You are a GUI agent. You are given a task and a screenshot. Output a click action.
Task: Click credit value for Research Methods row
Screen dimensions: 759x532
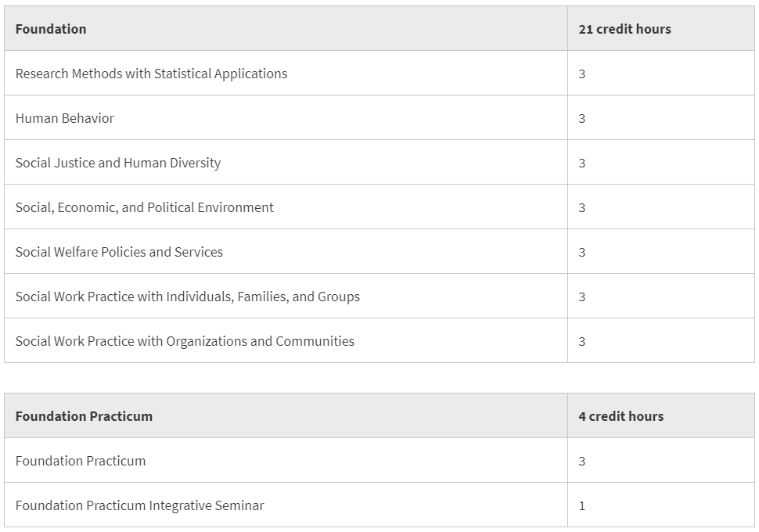[x=582, y=74]
